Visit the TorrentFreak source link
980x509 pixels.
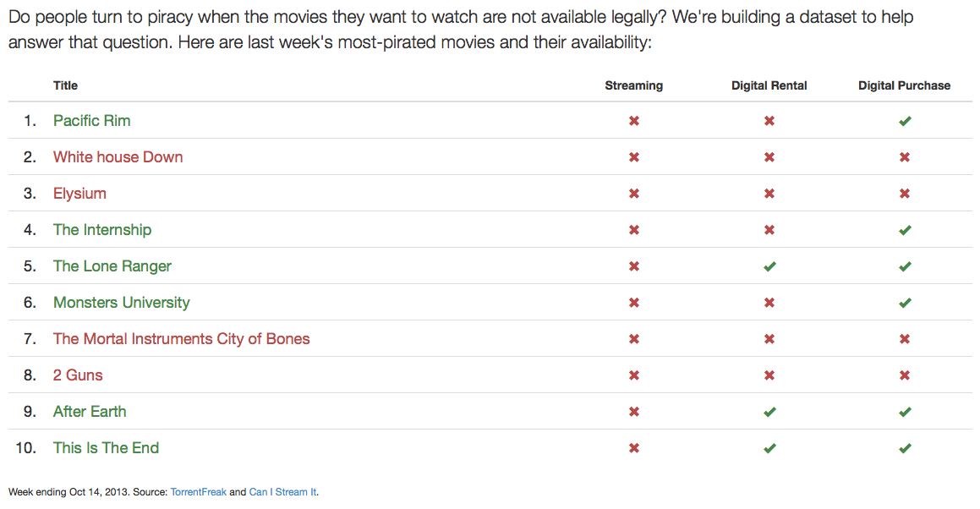click(x=198, y=492)
